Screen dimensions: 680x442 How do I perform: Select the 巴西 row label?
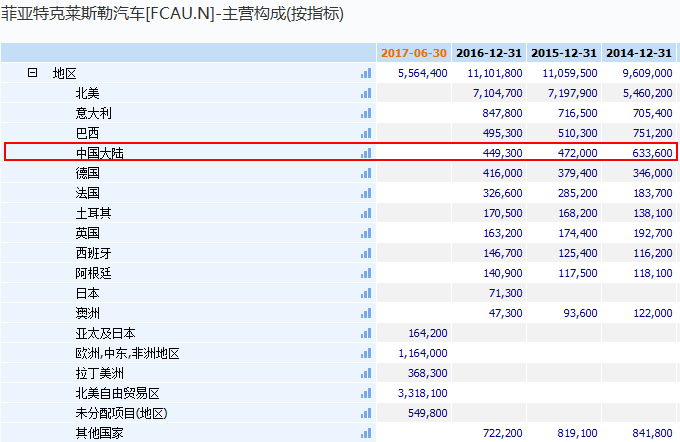88,133
